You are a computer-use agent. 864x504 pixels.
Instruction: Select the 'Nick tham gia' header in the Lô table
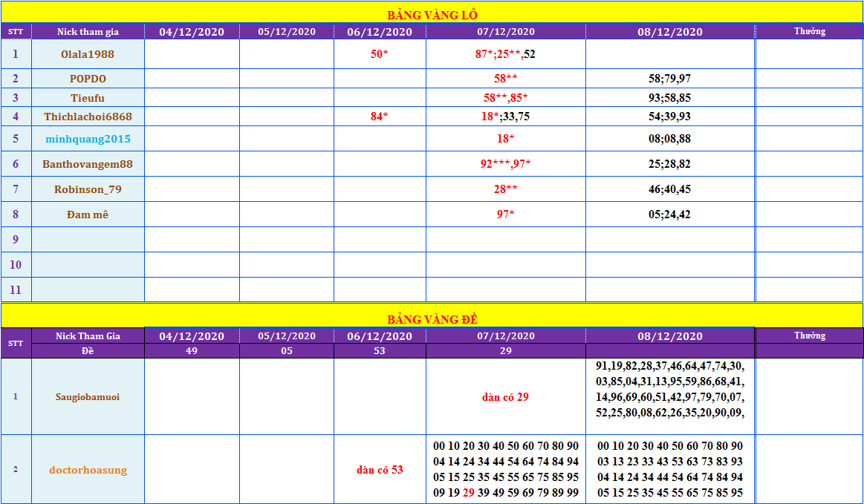pos(88,31)
